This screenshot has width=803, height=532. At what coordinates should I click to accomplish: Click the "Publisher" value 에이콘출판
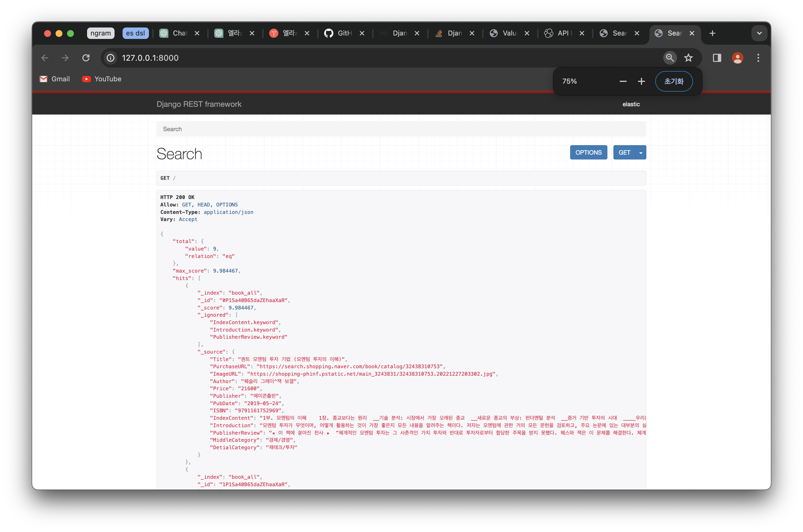(264, 396)
